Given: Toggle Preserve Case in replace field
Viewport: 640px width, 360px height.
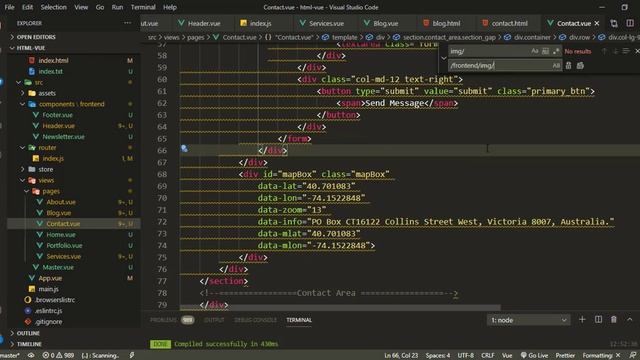Looking at the screenshot, I should tap(556, 65).
